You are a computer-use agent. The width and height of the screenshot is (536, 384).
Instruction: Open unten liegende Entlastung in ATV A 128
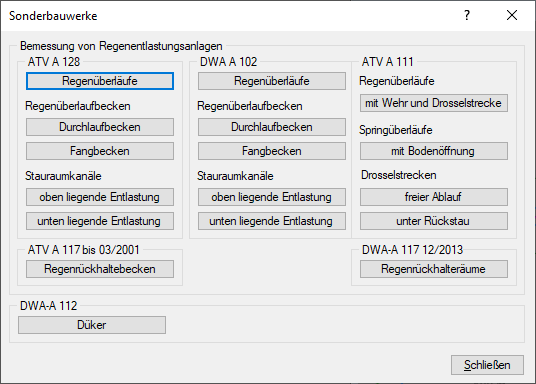(100, 221)
